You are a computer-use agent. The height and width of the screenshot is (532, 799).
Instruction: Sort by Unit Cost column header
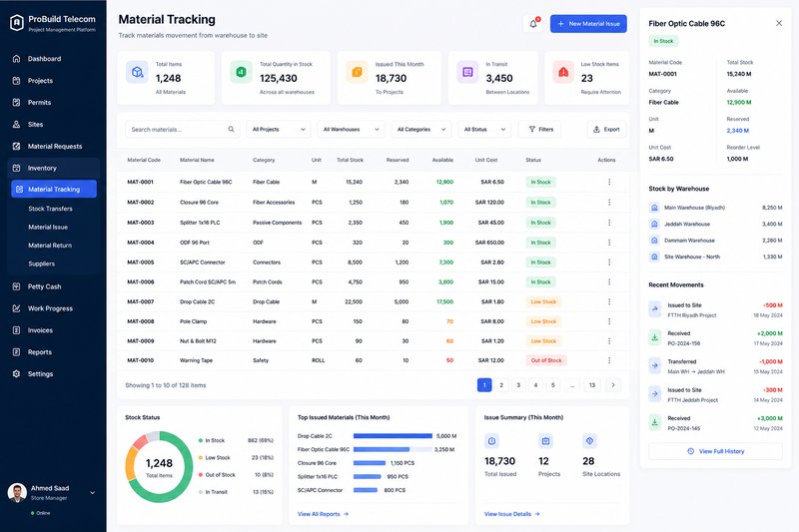(486, 160)
